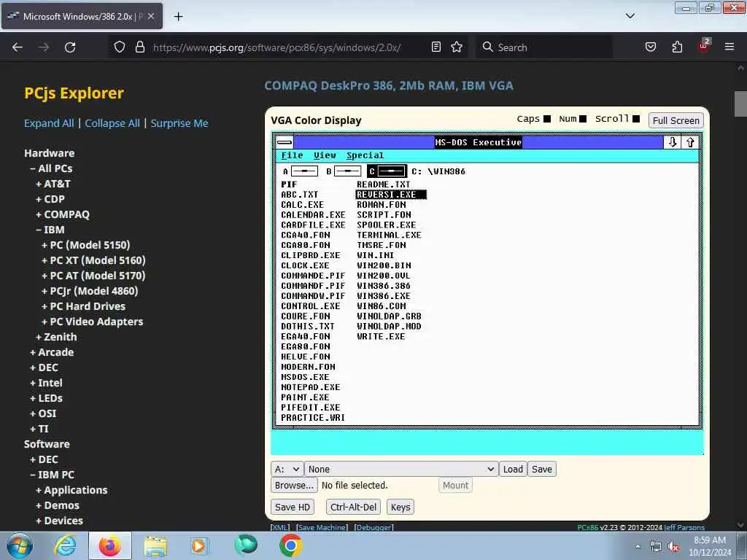This screenshot has width=747, height=560.
Task: Open the XML link below the machine
Action: tap(280, 527)
